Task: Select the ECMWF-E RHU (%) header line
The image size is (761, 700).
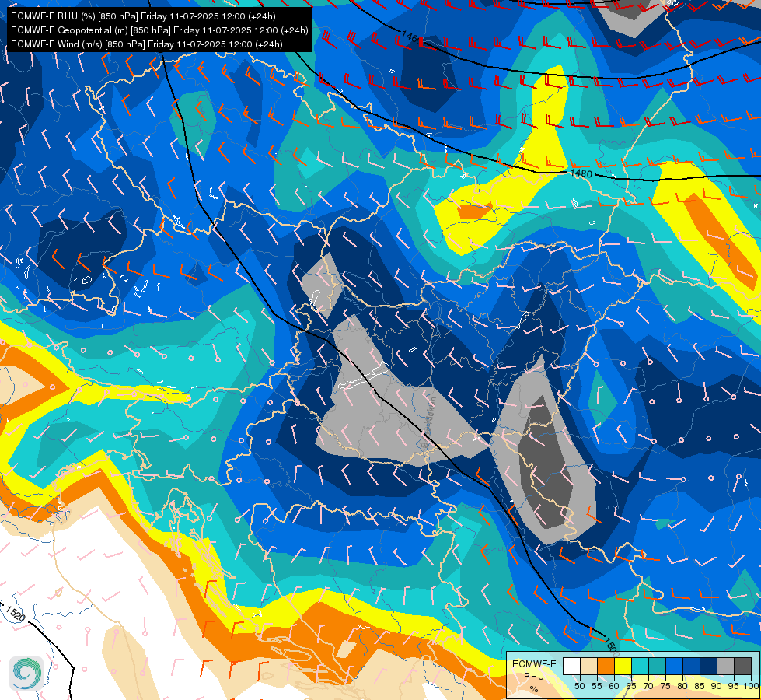Action: click(143, 16)
